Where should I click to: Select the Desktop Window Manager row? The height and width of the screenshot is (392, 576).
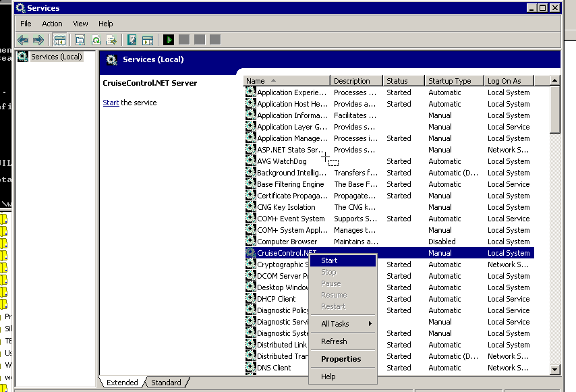click(x=389, y=287)
